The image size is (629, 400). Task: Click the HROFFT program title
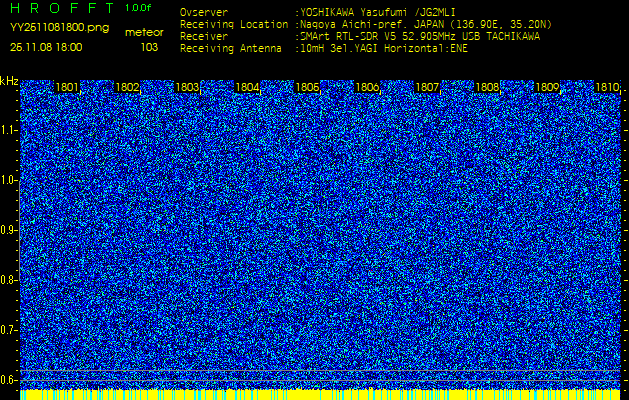coord(63,8)
